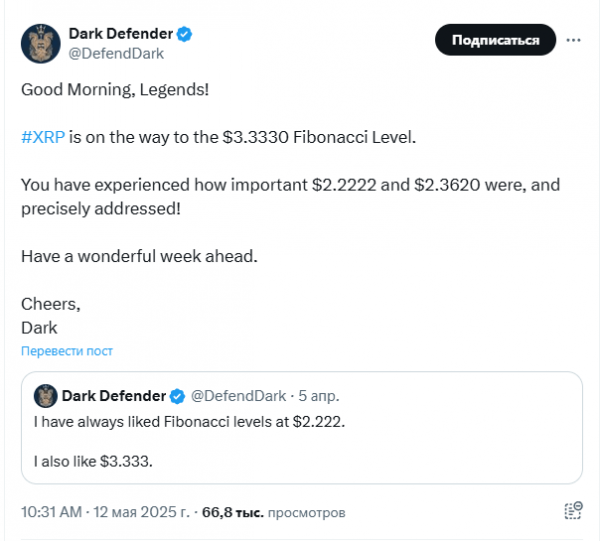Click Перевести пост translate link

pyautogui.click(x=67, y=351)
